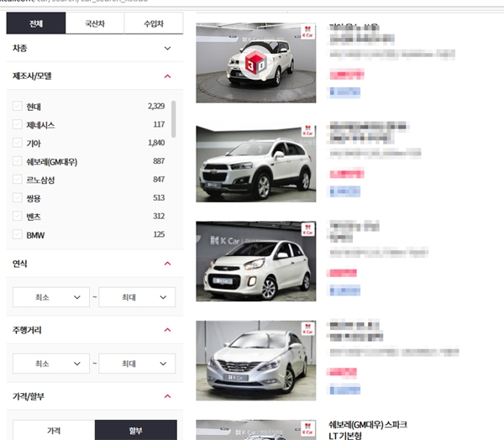This screenshot has height=440, width=504.
Task: Open 연식 minimum year dropdown
Action: click(51, 297)
